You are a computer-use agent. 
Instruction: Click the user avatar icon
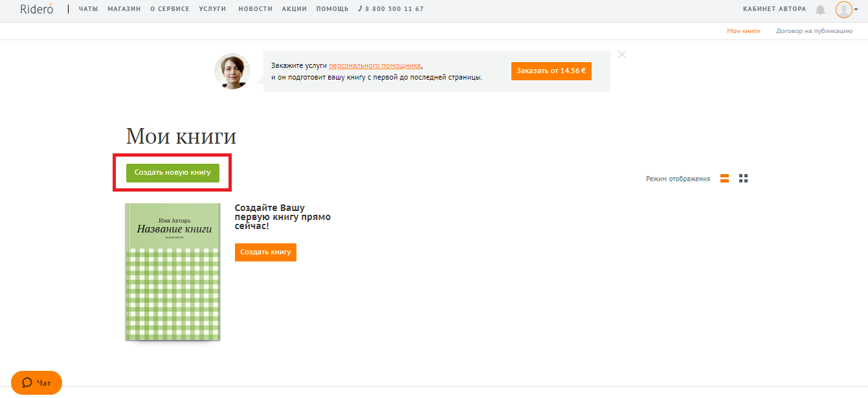843,9
